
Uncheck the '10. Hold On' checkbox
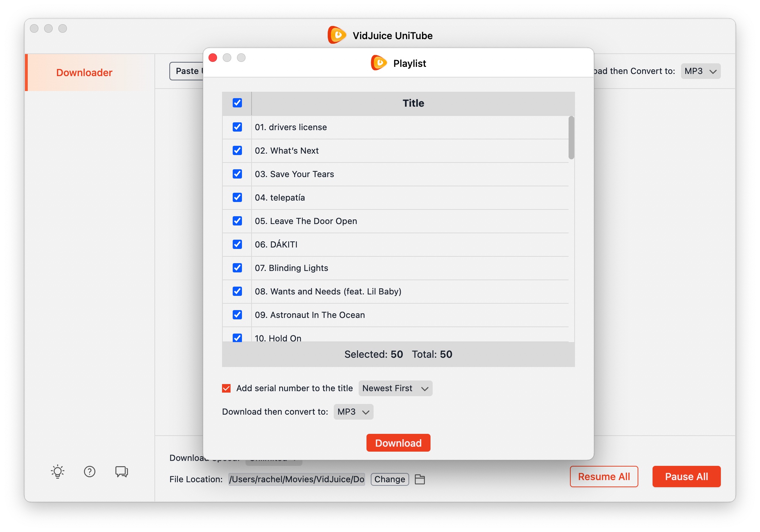(237, 337)
